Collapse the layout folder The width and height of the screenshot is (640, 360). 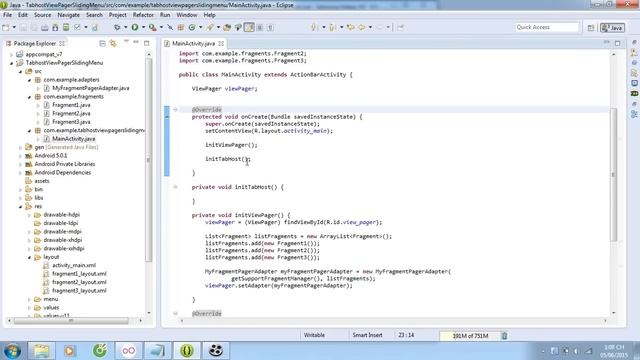click(29, 257)
